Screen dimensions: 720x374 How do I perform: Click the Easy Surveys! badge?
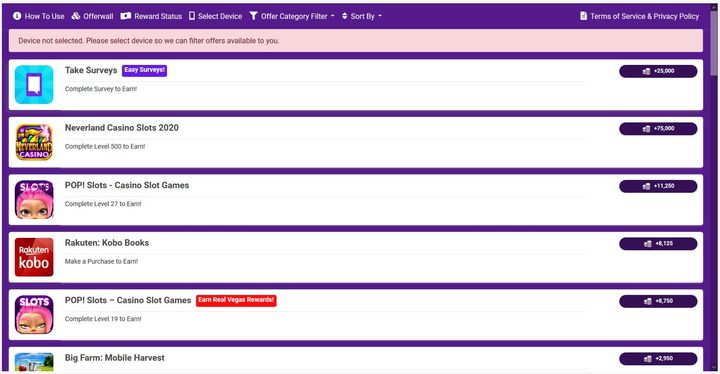(145, 70)
